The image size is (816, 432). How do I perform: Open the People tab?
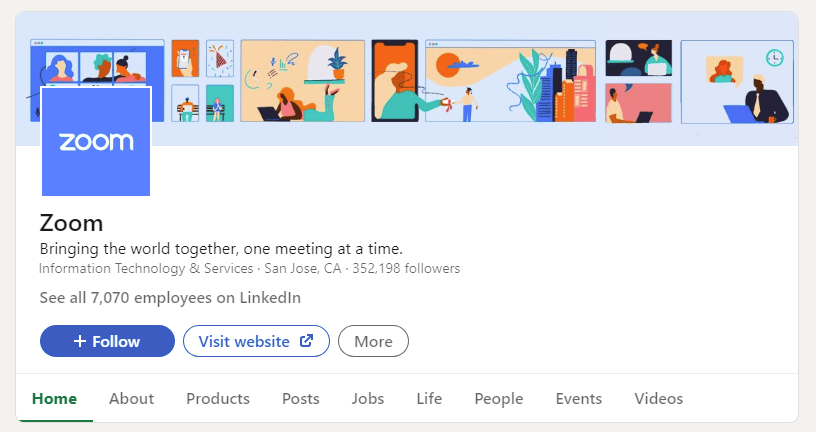(x=499, y=399)
